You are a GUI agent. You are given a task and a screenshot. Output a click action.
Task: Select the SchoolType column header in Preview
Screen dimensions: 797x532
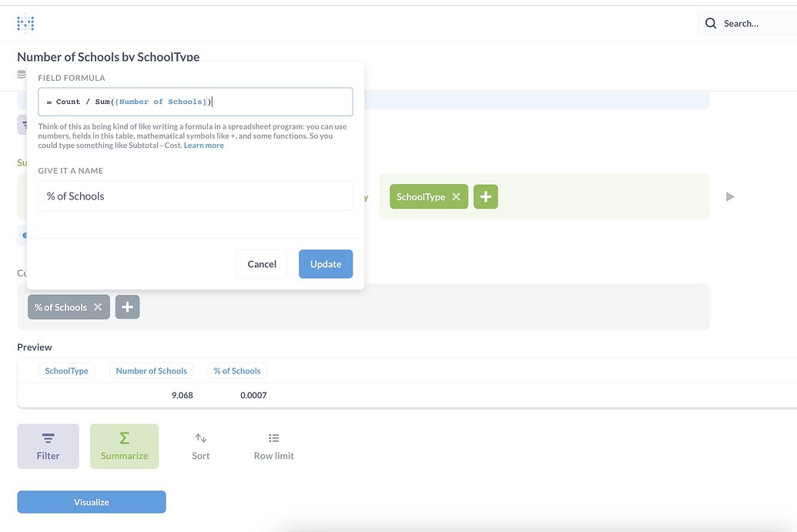click(66, 370)
